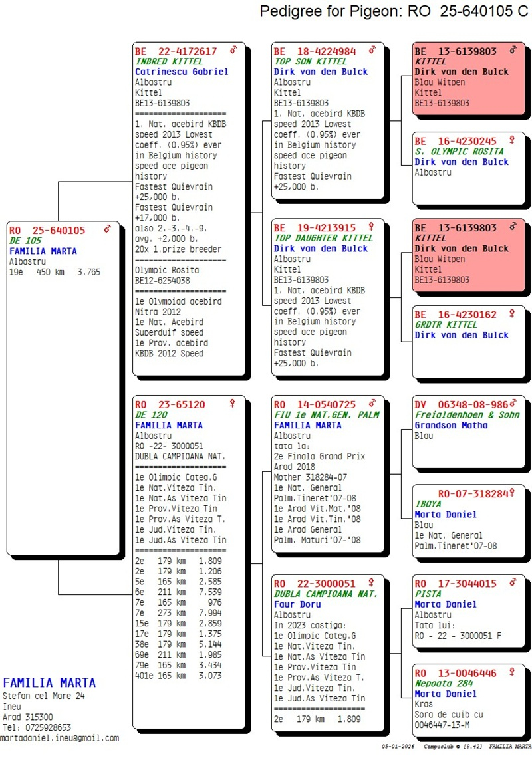Click the INBRED KITTEL pigeon name

tap(168, 61)
